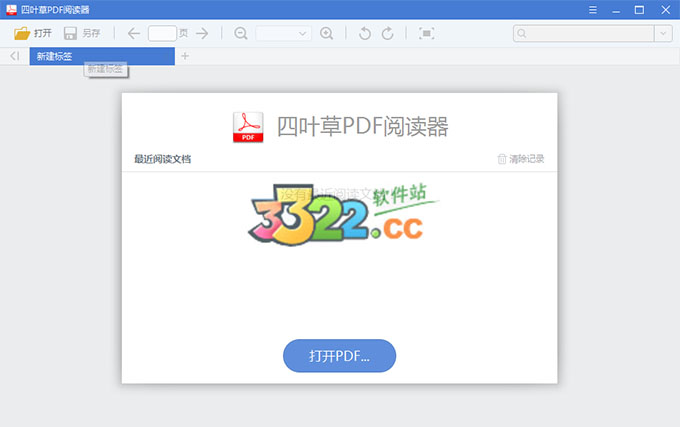The image size is (680, 427).
Task: Minimize the window
Action: click(x=616, y=10)
